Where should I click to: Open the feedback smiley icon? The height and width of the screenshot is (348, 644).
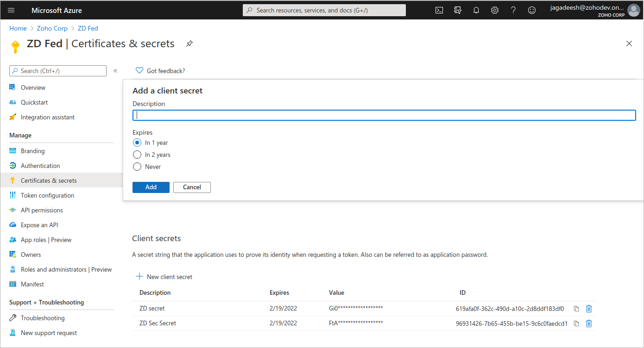[x=532, y=10]
